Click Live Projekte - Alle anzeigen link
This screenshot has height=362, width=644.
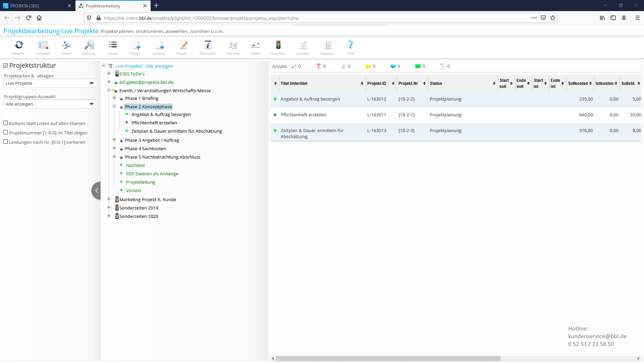tap(144, 66)
